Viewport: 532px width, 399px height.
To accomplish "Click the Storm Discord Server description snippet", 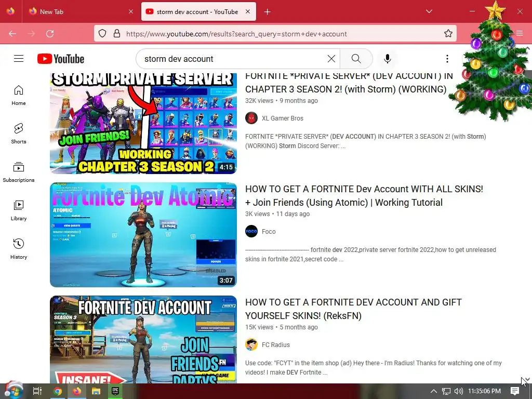I will pos(366,141).
